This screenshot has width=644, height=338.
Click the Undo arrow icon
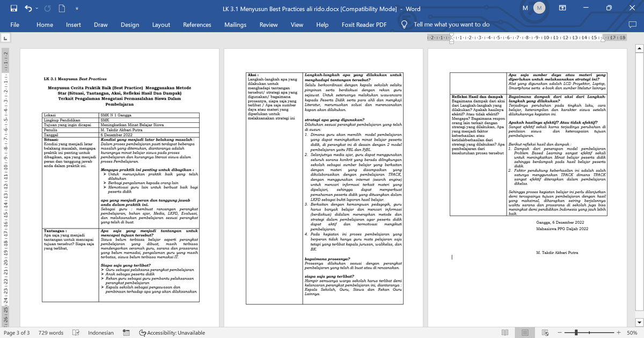(27, 9)
